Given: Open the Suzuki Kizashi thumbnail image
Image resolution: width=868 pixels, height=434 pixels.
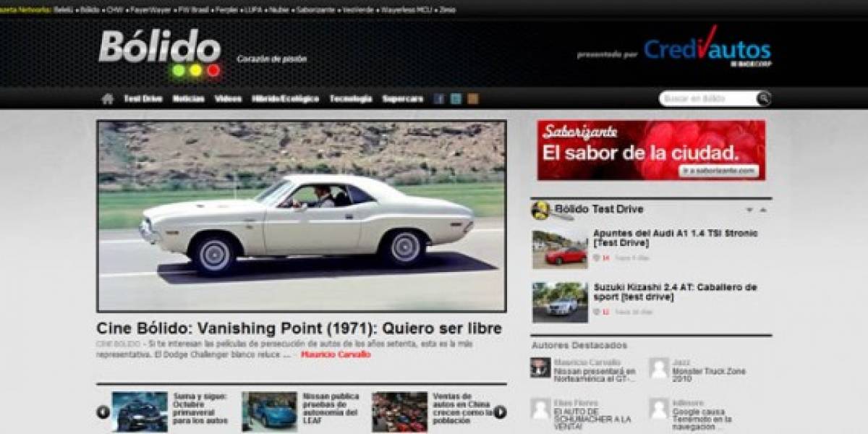Looking at the screenshot, I should coord(560,302).
